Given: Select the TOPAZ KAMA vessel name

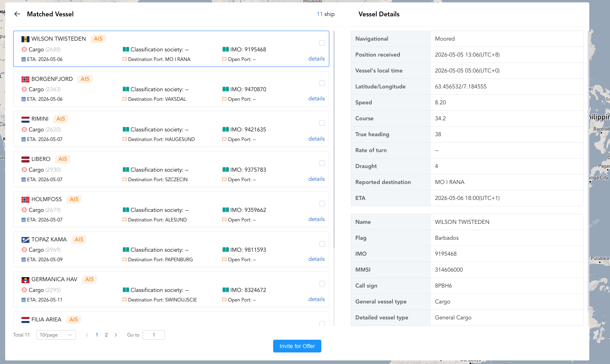Looking at the screenshot, I should pyautogui.click(x=49, y=239).
